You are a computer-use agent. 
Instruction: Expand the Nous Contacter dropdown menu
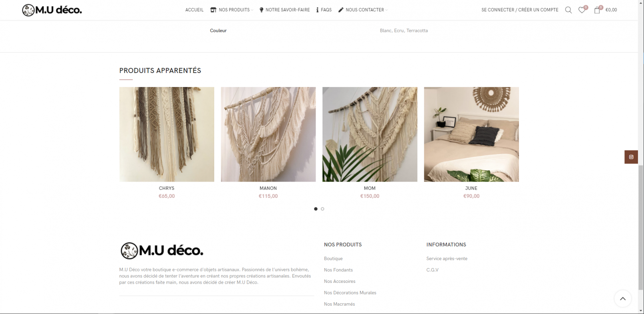[363, 10]
